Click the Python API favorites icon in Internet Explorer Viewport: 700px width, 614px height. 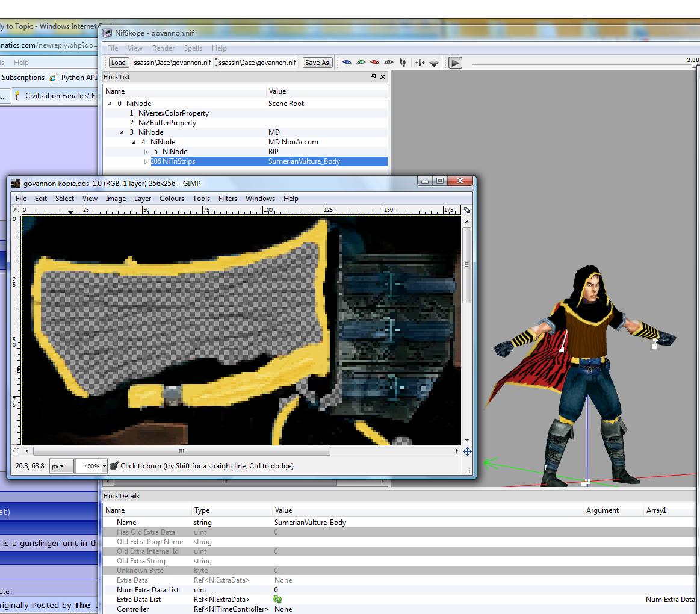point(54,78)
